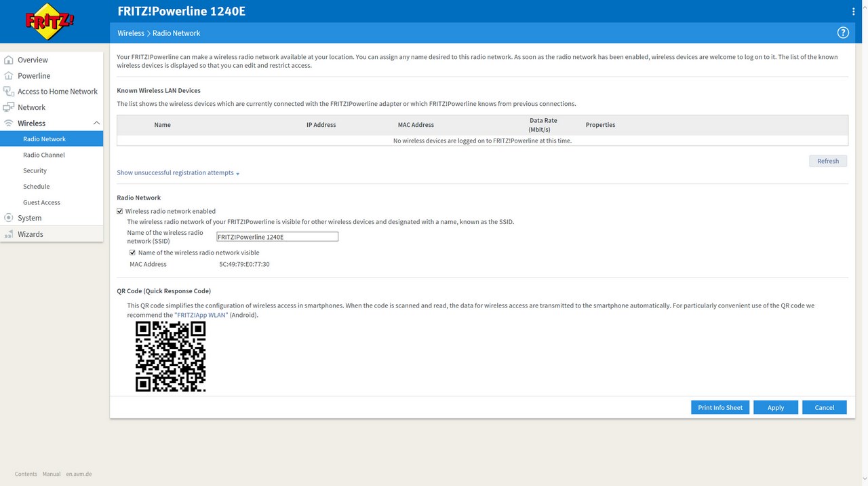The image size is (868, 486).
Task: Click the Wizards icon
Action: pos(9,234)
